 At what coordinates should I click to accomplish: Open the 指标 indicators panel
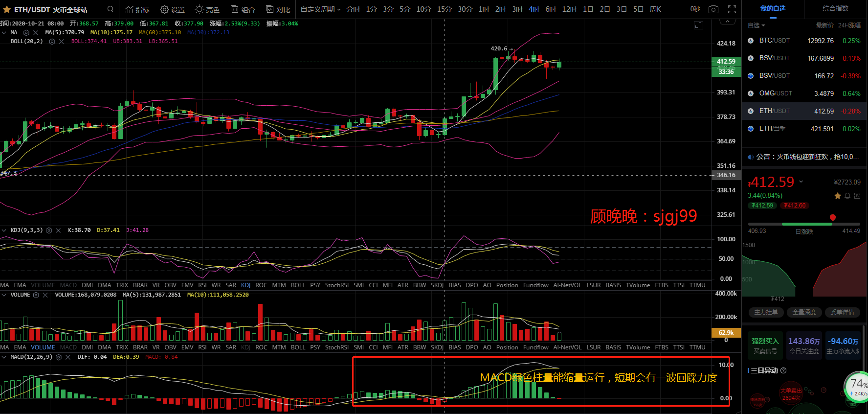click(x=137, y=9)
